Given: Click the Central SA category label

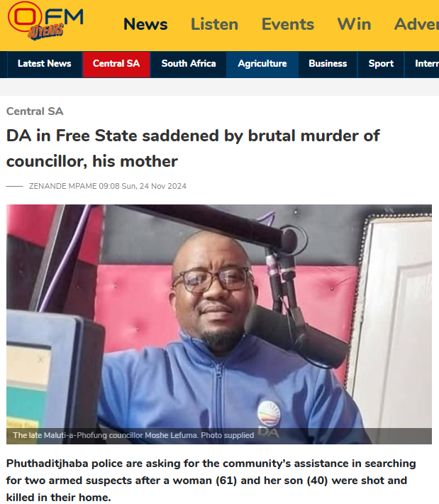Looking at the screenshot, I should 35,111.
